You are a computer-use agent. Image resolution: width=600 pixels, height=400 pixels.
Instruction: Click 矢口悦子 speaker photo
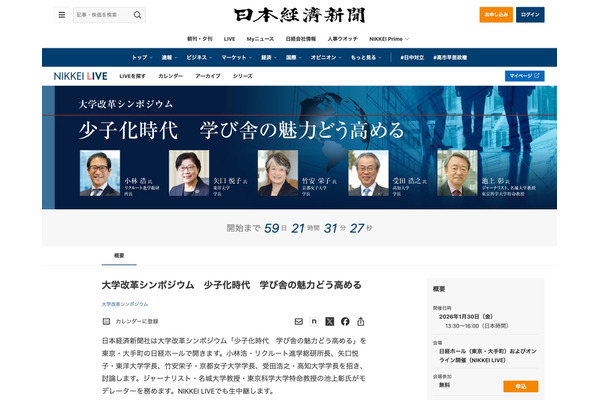coord(189,173)
